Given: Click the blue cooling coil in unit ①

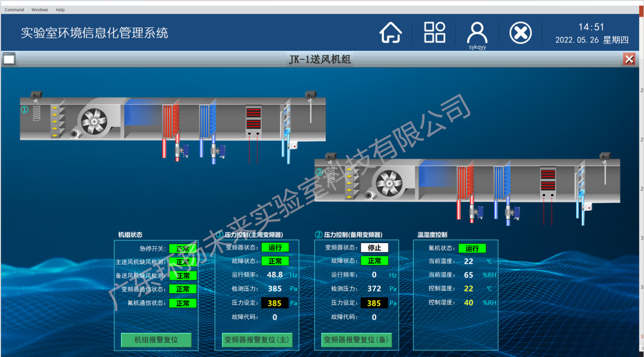Looking at the screenshot, I should tap(207, 122).
